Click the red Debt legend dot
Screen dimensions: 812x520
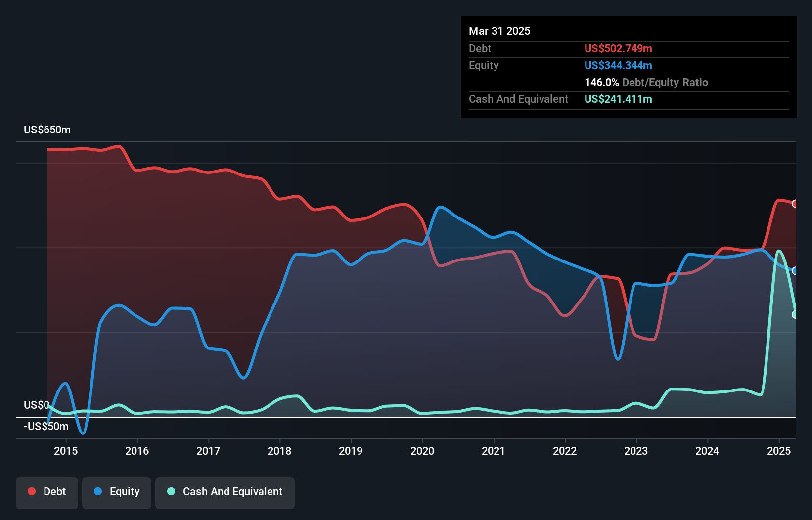pos(32,491)
